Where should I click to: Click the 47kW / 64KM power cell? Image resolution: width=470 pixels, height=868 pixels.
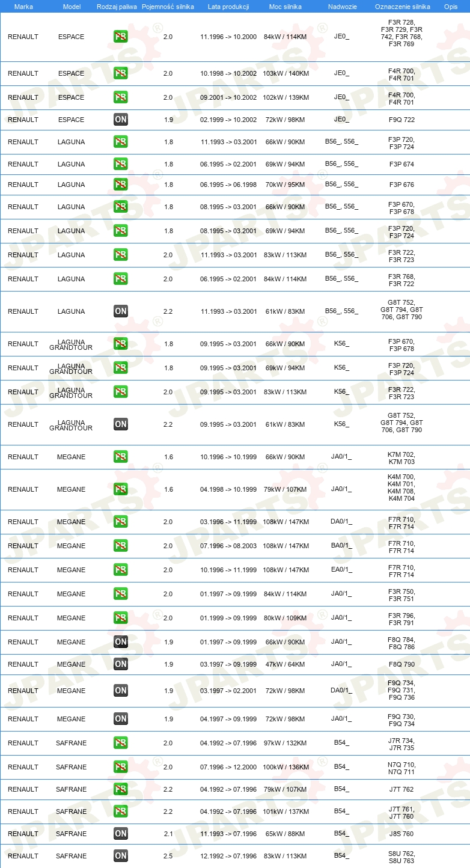(x=285, y=664)
